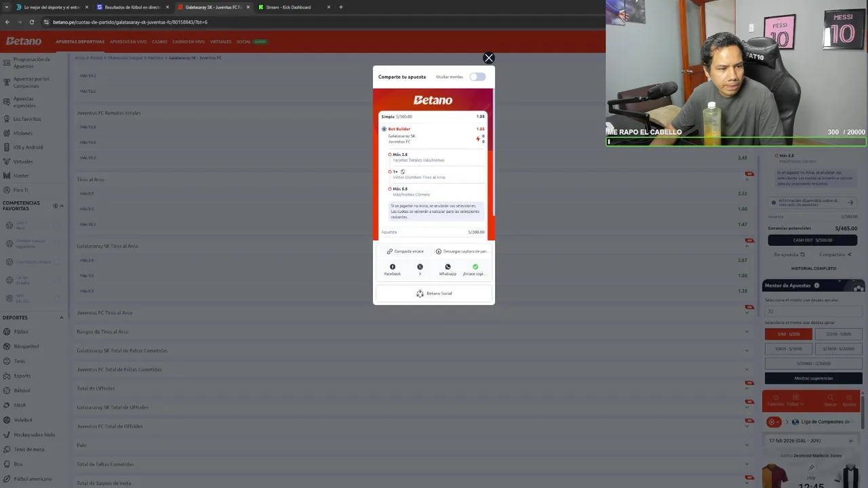Open Apuestas especiales in sidebar
The height and width of the screenshot is (488, 868).
click(24, 102)
